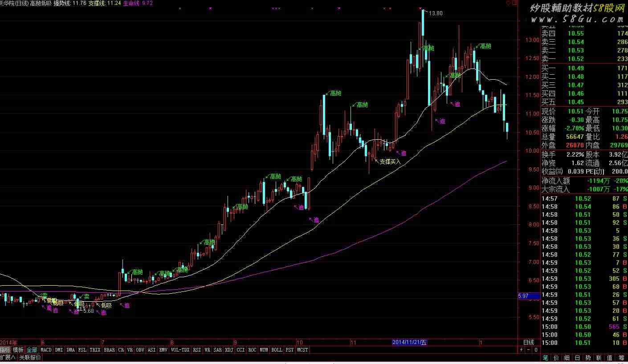This screenshot has width=628, height=364.
Task: Click the 买五 bid price row
Action: (584, 102)
